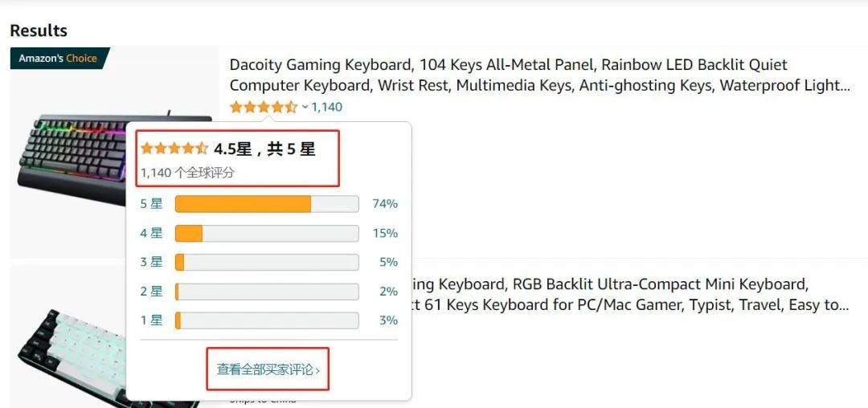Click the 5 star histogram bar
The image size is (868, 408).
click(x=267, y=204)
